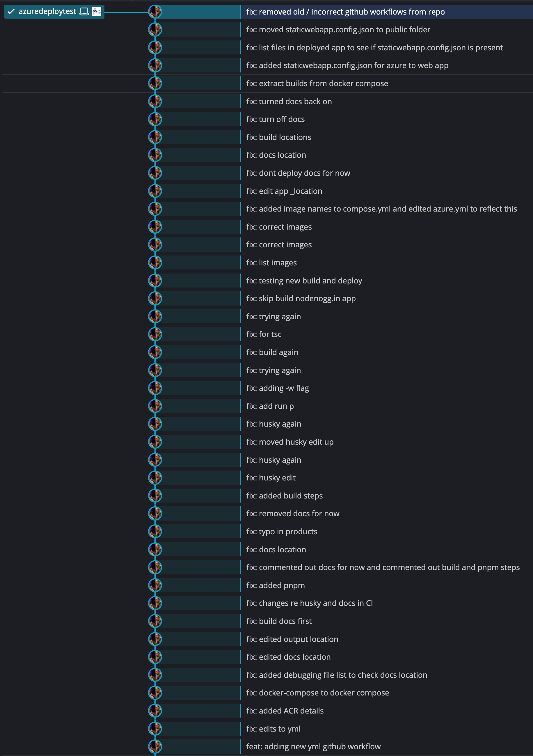
Task: Select the azuredeploytest branch label
Action: click(48, 12)
